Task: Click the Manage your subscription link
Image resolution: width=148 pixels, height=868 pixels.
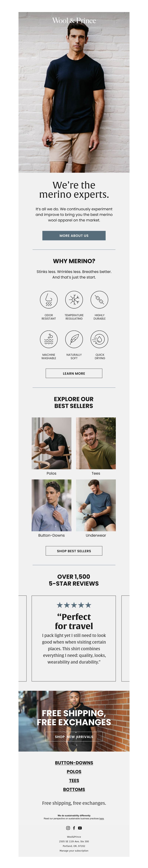Action: click(74, 850)
